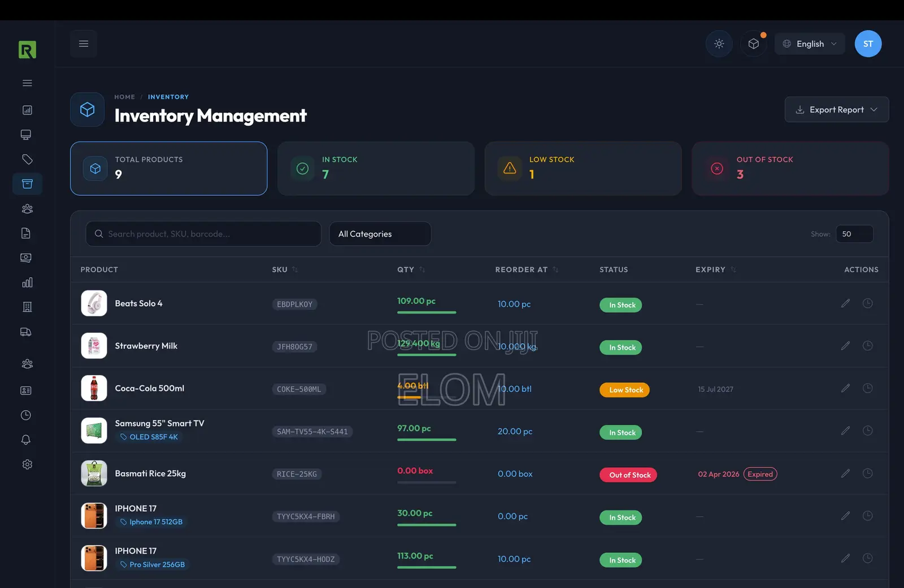Open the notification bell sidebar icon
Screen dimensions: 904x588
[x=26, y=439]
